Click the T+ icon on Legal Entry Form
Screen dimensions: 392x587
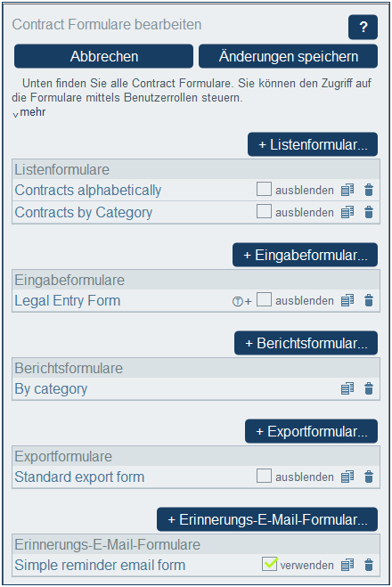(241, 301)
